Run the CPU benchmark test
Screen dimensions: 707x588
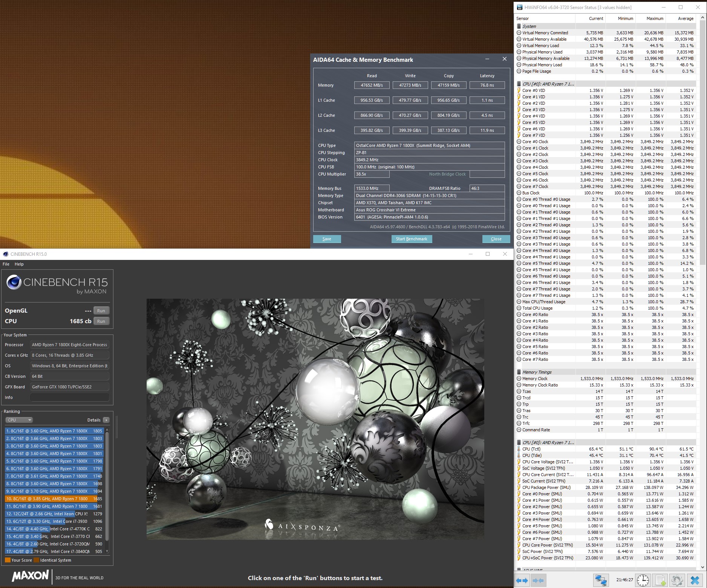point(101,321)
